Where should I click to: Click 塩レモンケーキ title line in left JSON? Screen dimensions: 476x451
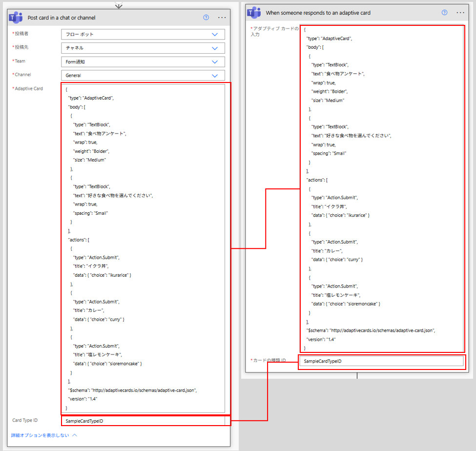(98, 354)
